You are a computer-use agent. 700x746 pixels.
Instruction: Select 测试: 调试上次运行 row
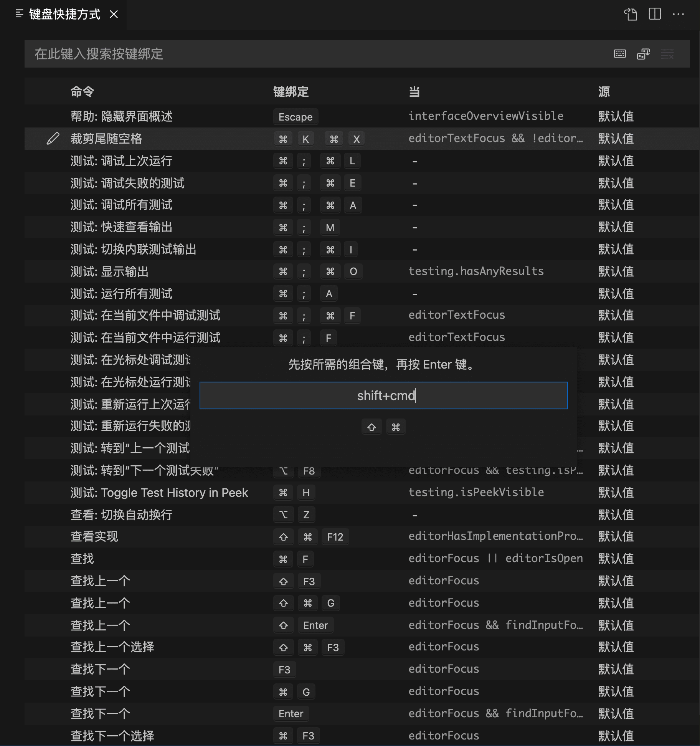point(362,161)
